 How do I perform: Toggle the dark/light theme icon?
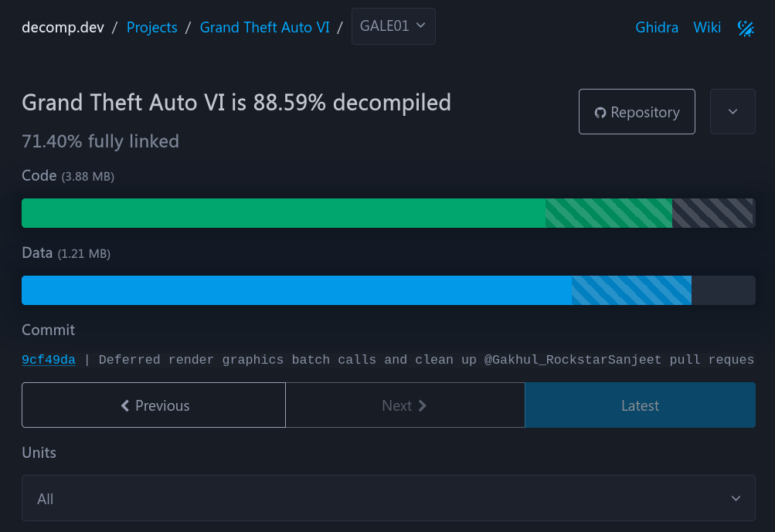746,28
